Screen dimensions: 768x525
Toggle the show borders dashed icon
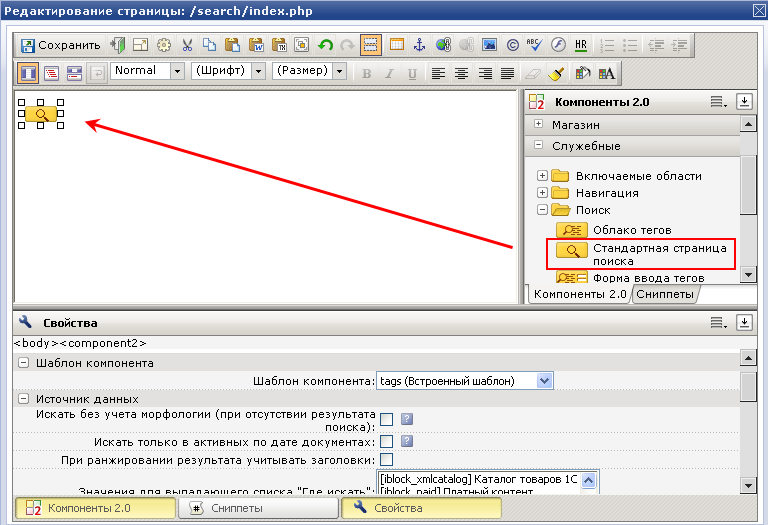tap(371, 45)
